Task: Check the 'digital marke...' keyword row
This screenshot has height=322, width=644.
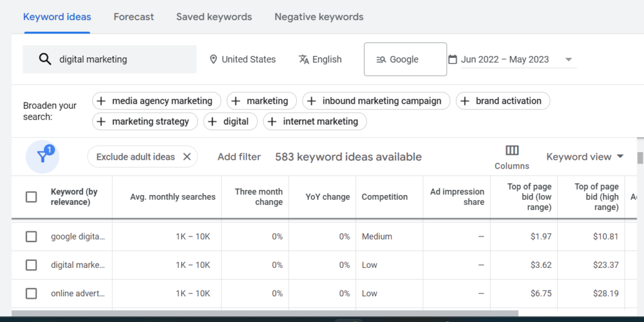Action: point(31,265)
